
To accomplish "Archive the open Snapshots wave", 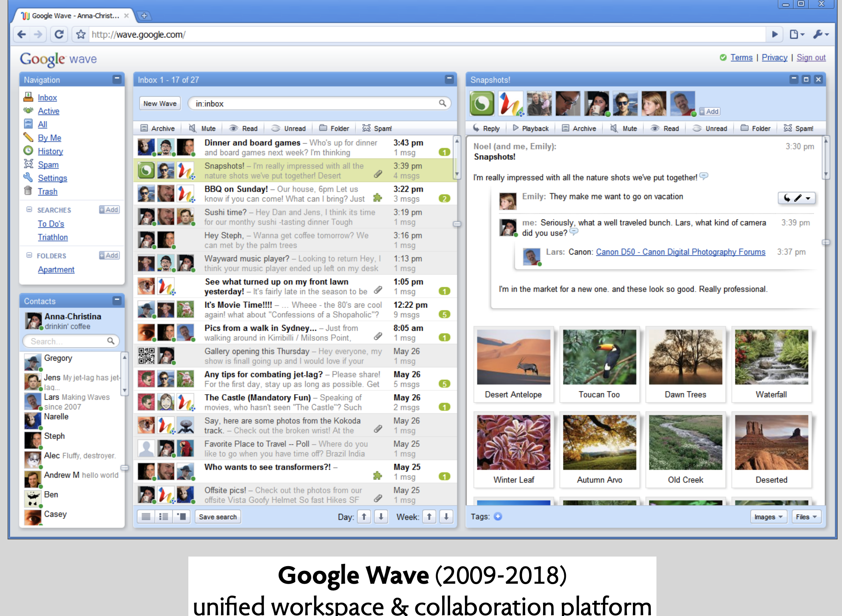I will click(x=579, y=128).
